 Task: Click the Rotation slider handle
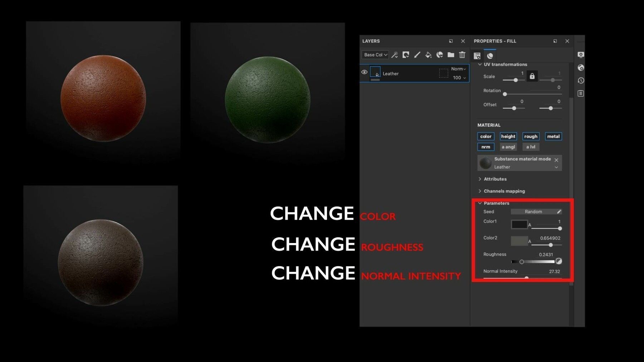point(505,94)
